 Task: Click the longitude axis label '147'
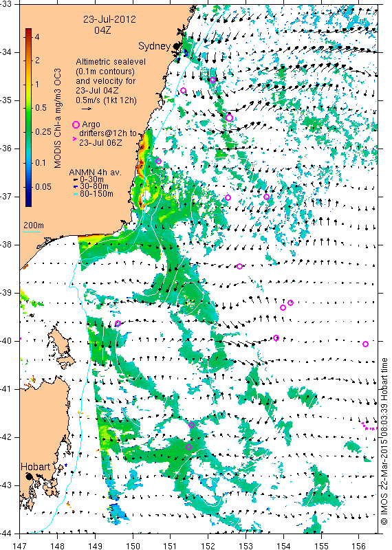tap(19, 546)
